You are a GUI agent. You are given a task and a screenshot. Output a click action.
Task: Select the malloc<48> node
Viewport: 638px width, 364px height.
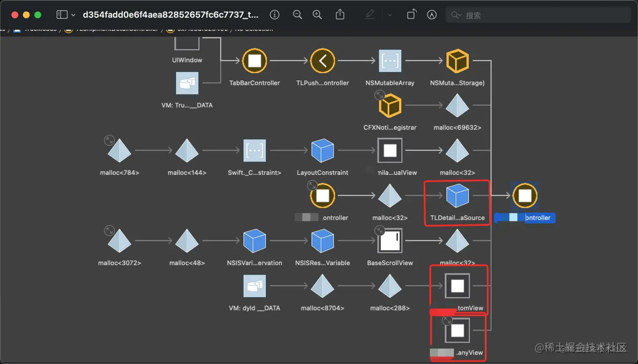click(x=187, y=241)
